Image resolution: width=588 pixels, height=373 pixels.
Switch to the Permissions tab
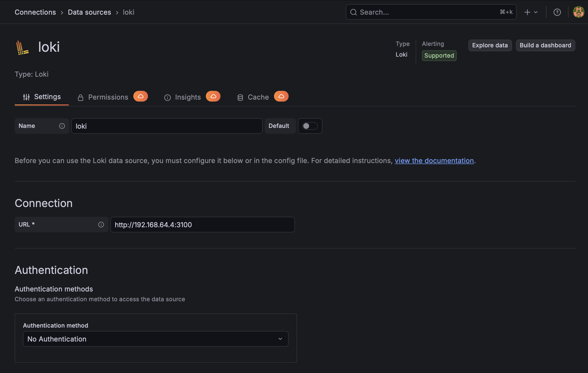click(x=113, y=97)
